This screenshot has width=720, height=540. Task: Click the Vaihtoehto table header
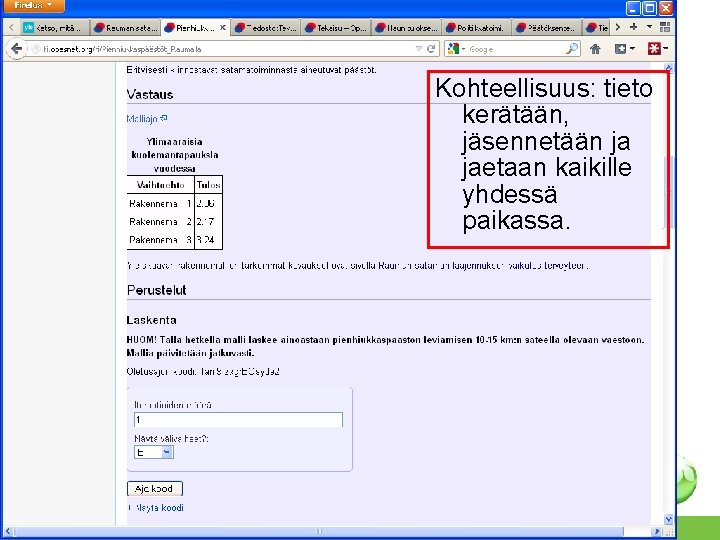pyautogui.click(x=161, y=185)
